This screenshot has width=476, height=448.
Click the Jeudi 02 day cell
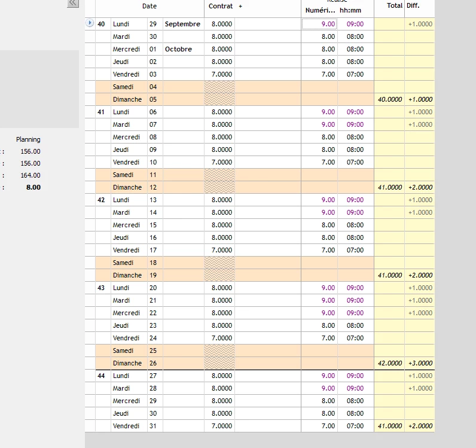click(129, 62)
